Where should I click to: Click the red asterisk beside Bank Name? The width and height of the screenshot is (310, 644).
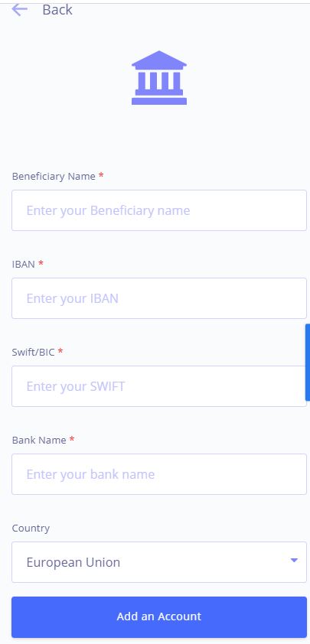click(x=72, y=439)
